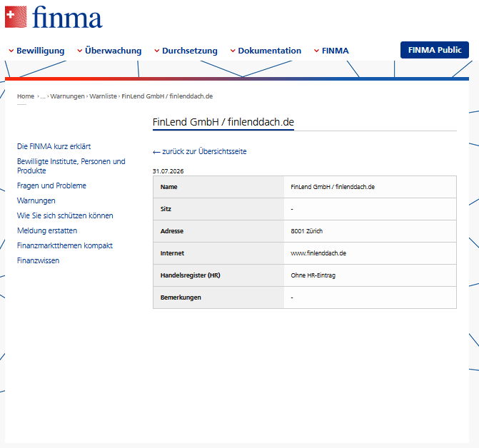Open the Überwachung navigation item
Image resolution: width=479 pixels, height=448 pixels.
tap(113, 51)
